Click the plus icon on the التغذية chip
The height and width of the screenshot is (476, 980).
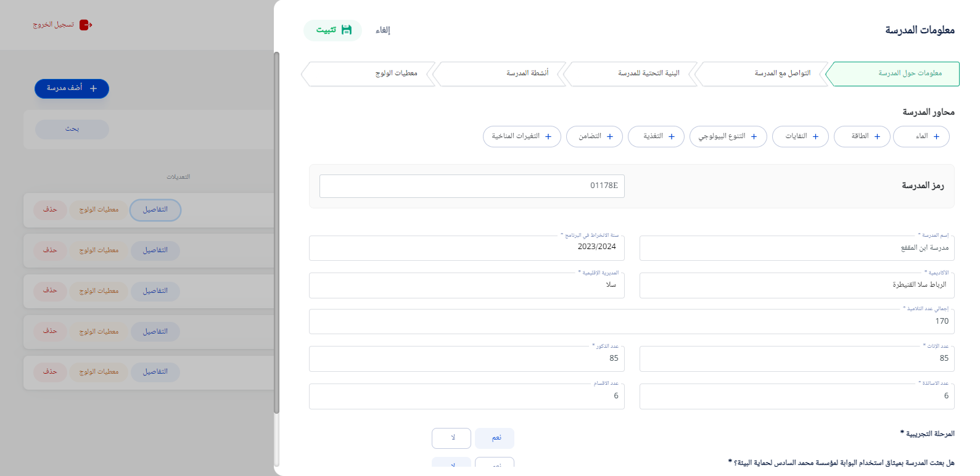(x=672, y=137)
